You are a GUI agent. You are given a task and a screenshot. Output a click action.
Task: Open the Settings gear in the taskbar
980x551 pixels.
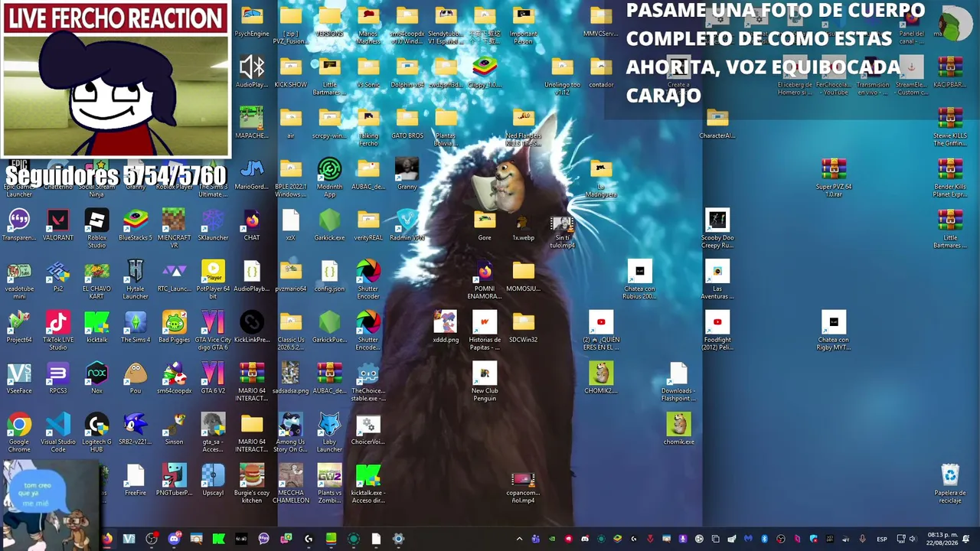398,539
